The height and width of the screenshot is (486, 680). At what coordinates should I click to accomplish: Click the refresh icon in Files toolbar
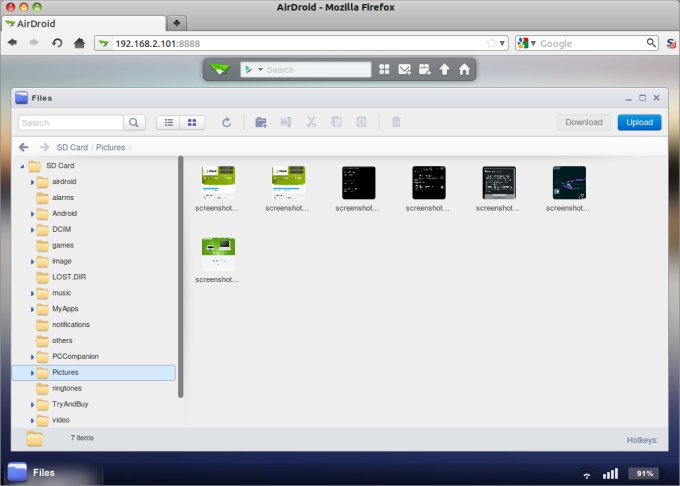227,122
